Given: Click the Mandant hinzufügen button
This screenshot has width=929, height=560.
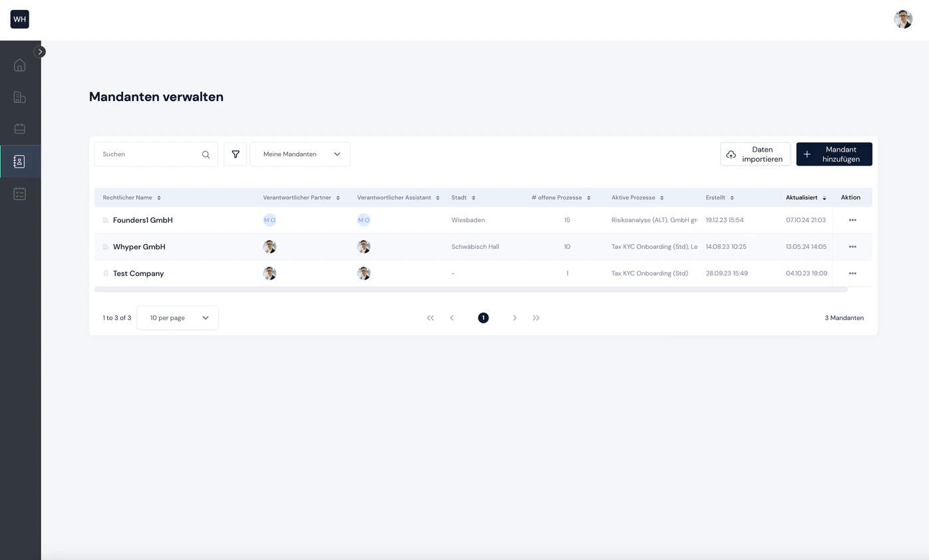Looking at the screenshot, I should (834, 154).
